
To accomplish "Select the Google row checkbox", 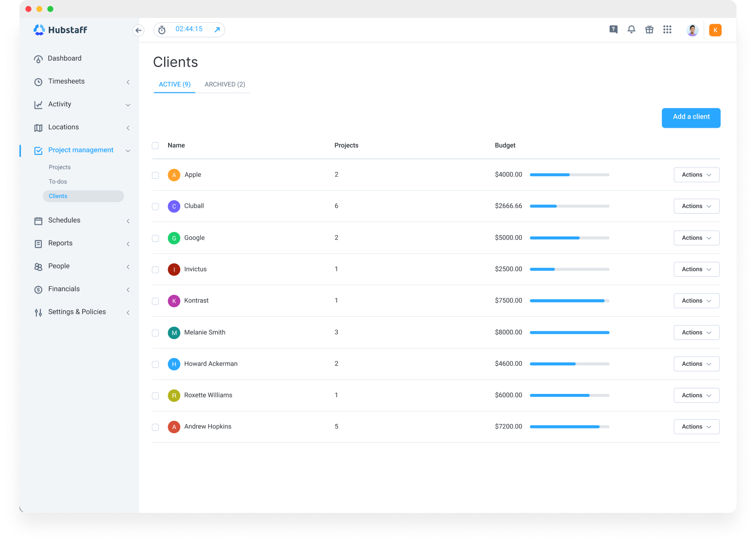I will tap(155, 238).
